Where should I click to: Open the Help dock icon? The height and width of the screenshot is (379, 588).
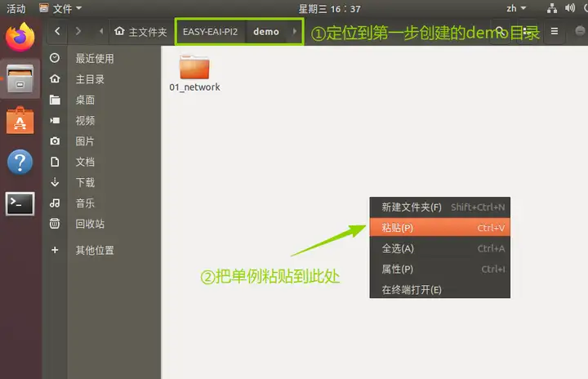20,162
